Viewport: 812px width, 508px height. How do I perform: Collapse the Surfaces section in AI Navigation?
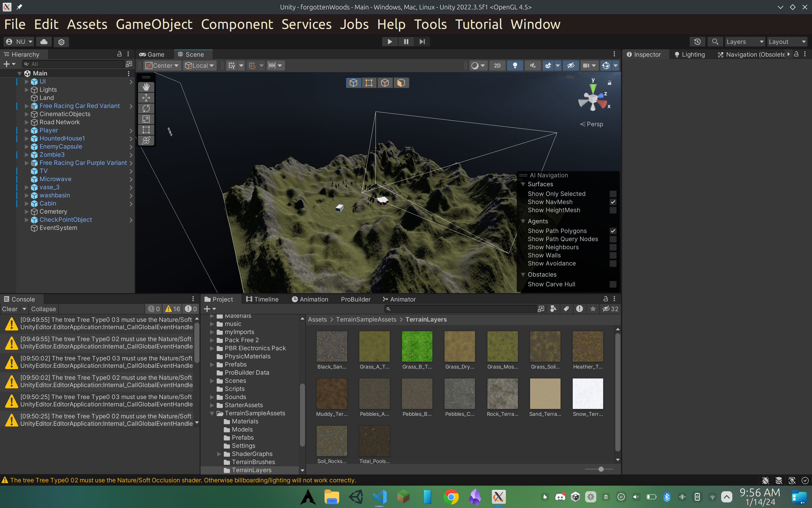pyautogui.click(x=523, y=184)
